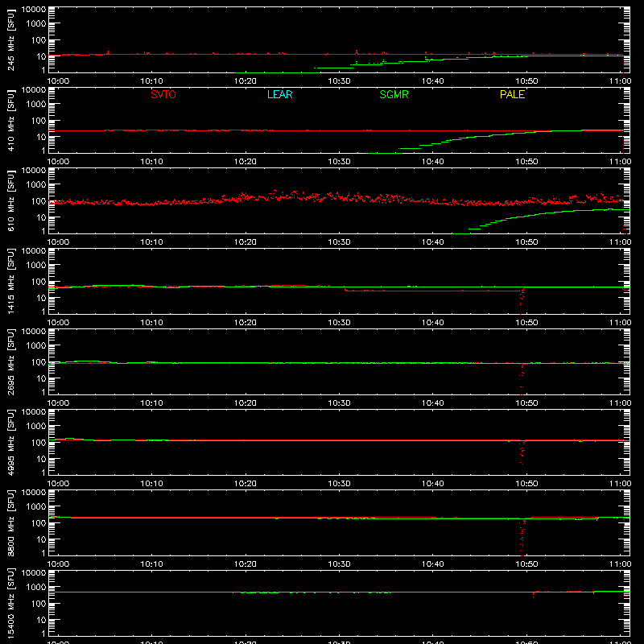644x644 pixels.
Task: Click the 10:00 time label under 2695 MHz plot
Action: 58,403
